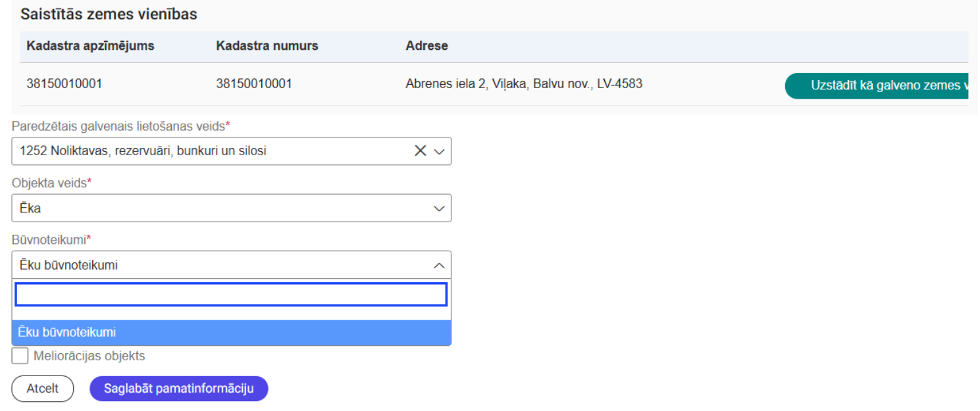Click the value under Kadastra numurs column
Image resolution: width=980 pixels, height=411 pixels.
[x=254, y=84]
